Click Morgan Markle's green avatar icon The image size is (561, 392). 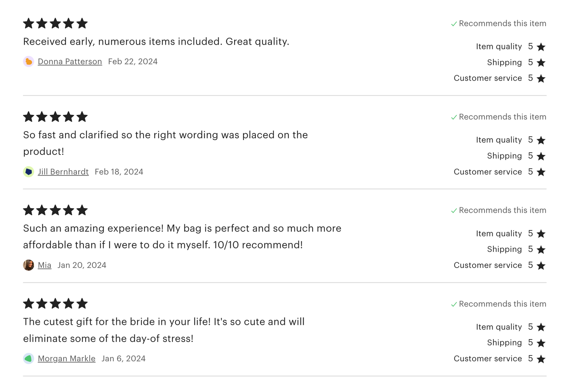28,359
